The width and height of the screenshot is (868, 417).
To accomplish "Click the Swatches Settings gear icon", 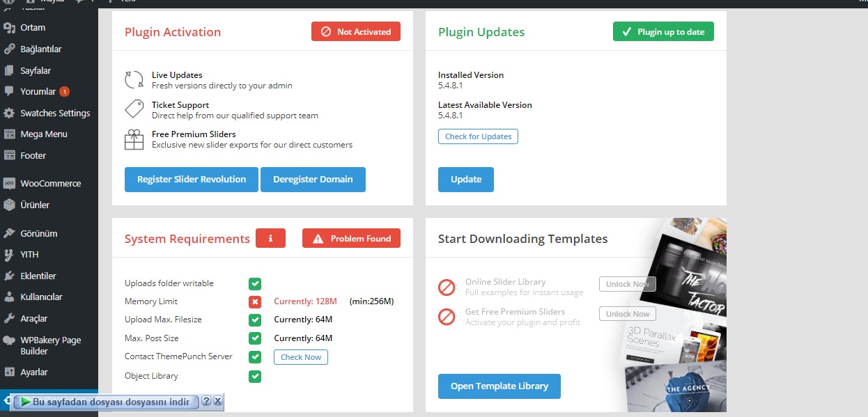I will pyautogui.click(x=9, y=113).
